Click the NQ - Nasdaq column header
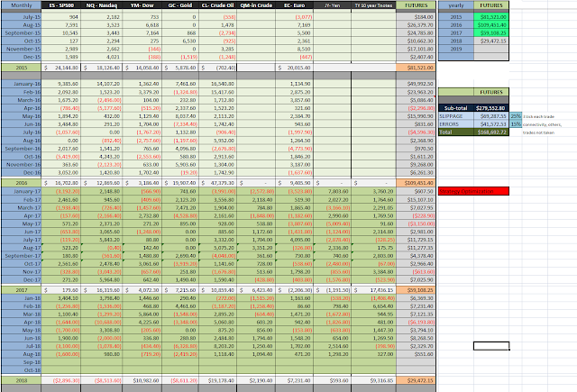The width and height of the screenshot is (577, 392). 102,5
